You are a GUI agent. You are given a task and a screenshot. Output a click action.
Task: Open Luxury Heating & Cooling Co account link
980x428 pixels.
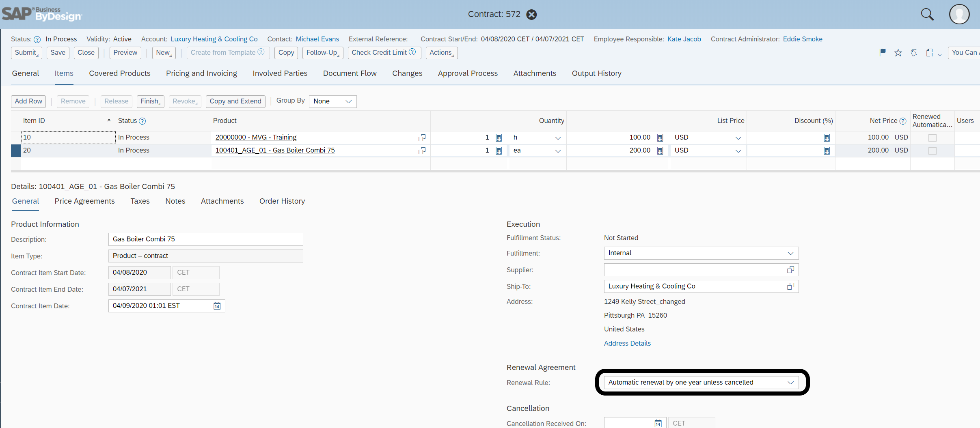coord(214,39)
